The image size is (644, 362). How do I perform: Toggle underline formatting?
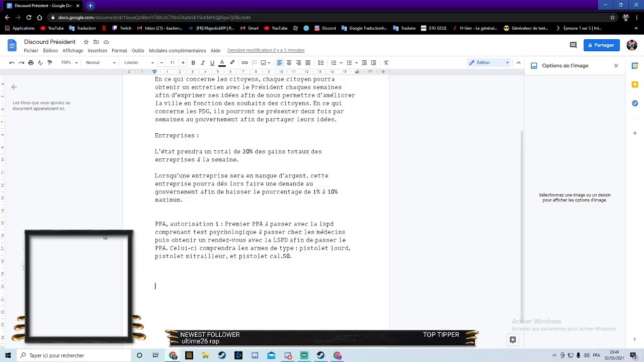pyautogui.click(x=212, y=63)
